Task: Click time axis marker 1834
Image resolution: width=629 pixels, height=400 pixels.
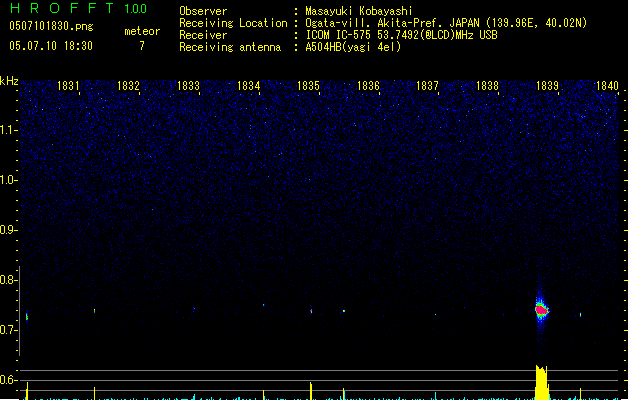Action: point(248,86)
